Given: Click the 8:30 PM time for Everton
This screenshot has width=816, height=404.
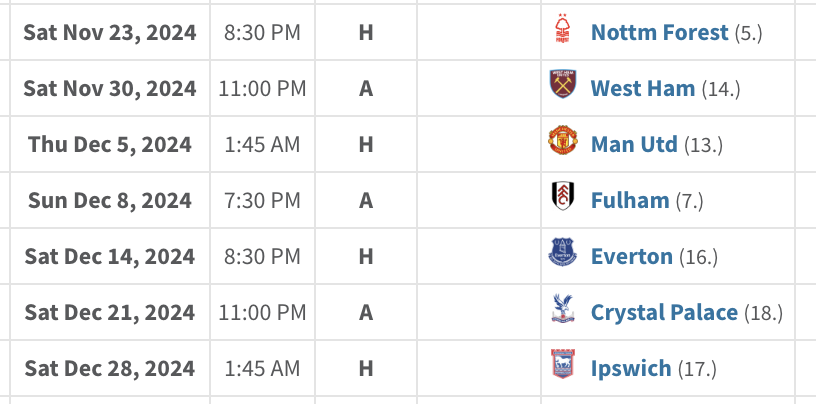Looking at the screenshot, I should coord(263,256).
